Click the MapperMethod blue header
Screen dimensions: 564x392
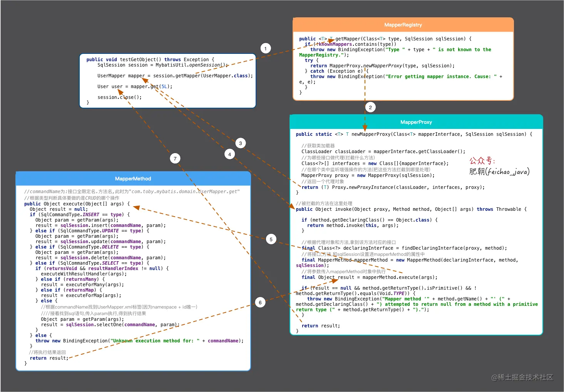click(133, 178)
